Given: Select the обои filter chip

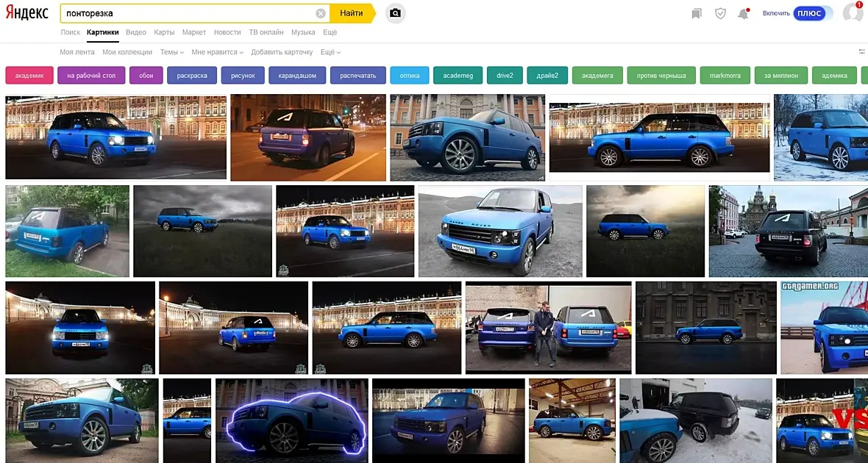Looking at the screenshot, I should pos(146,75).
